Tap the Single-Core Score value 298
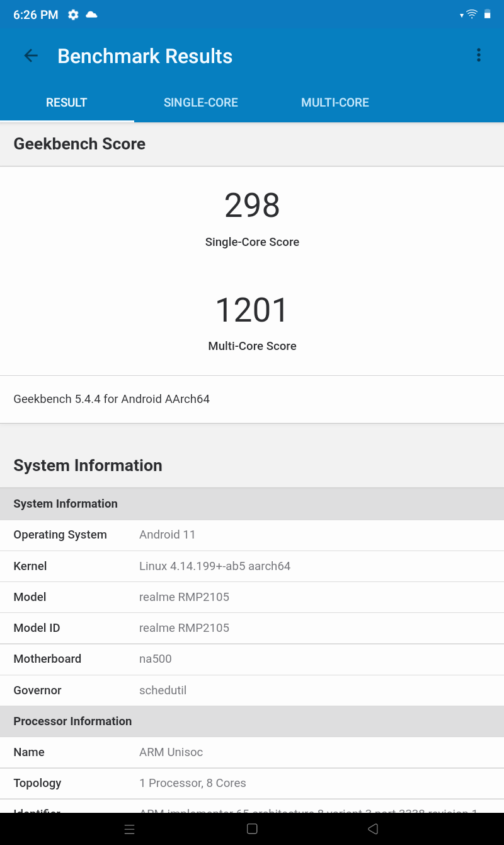This screenshot has width=504, height=845. point(252,206)
